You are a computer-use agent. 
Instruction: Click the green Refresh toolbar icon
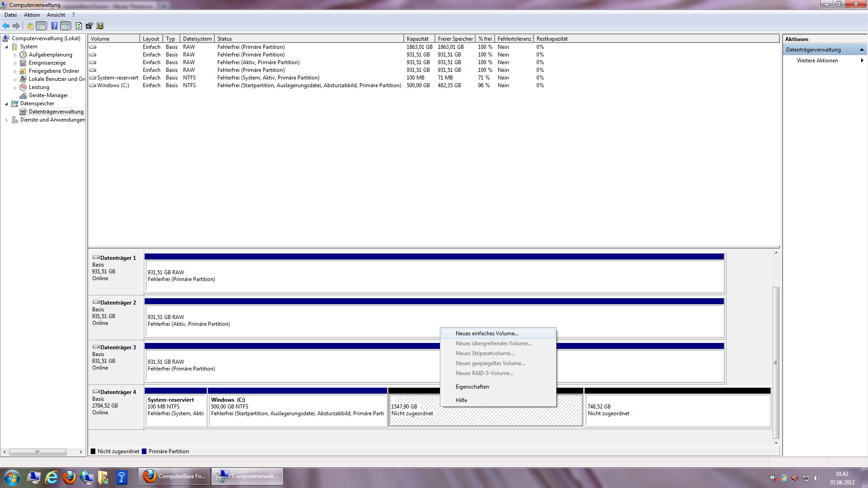point(79,26)
